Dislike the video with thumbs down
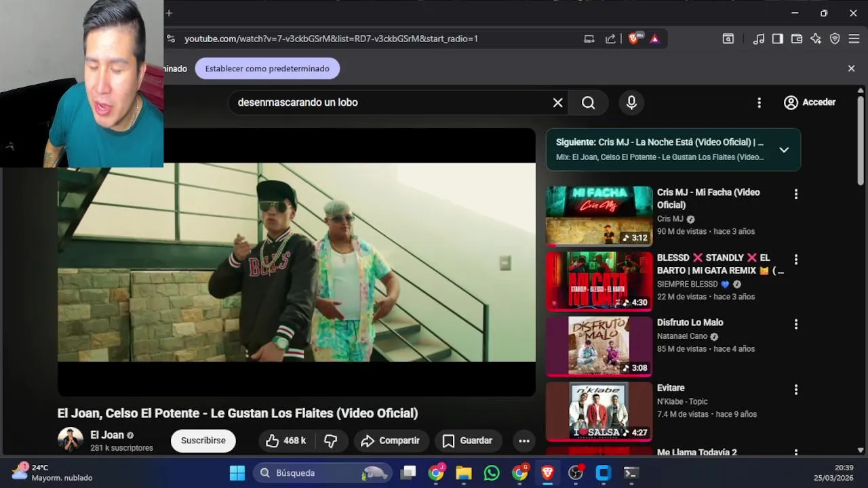The height and width of the screenshot is (488, 868). tap(331, 441)
